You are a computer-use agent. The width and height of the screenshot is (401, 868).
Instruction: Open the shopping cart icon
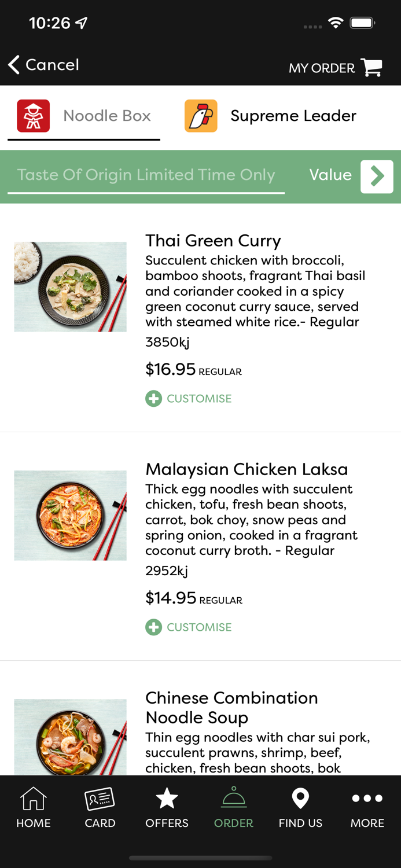371,68
